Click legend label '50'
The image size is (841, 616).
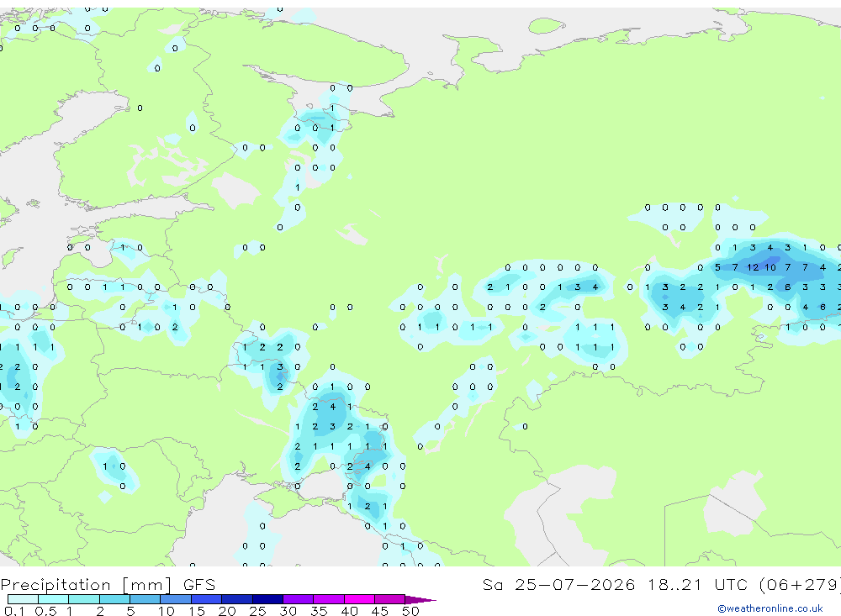[410, 611]
